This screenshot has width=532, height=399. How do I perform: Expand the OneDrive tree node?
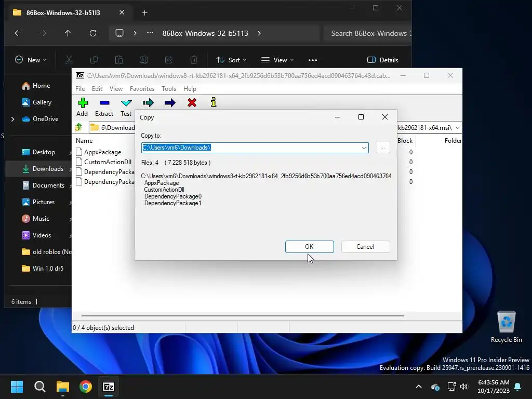(12, 119)
